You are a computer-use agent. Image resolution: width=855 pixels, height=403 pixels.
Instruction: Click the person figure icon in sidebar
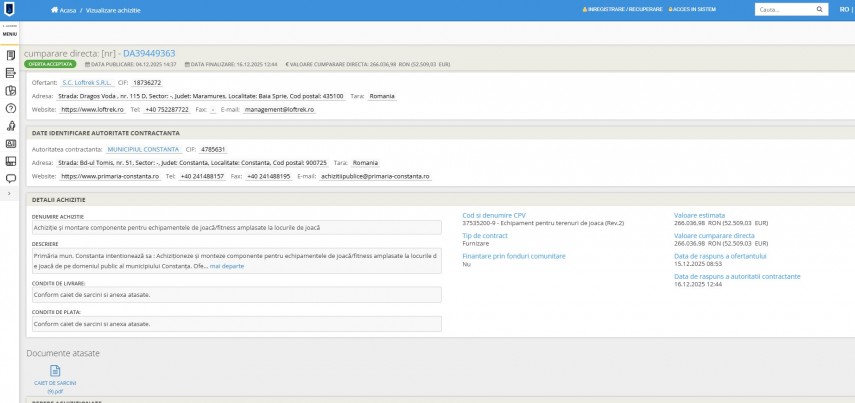(x=10, y=126)
